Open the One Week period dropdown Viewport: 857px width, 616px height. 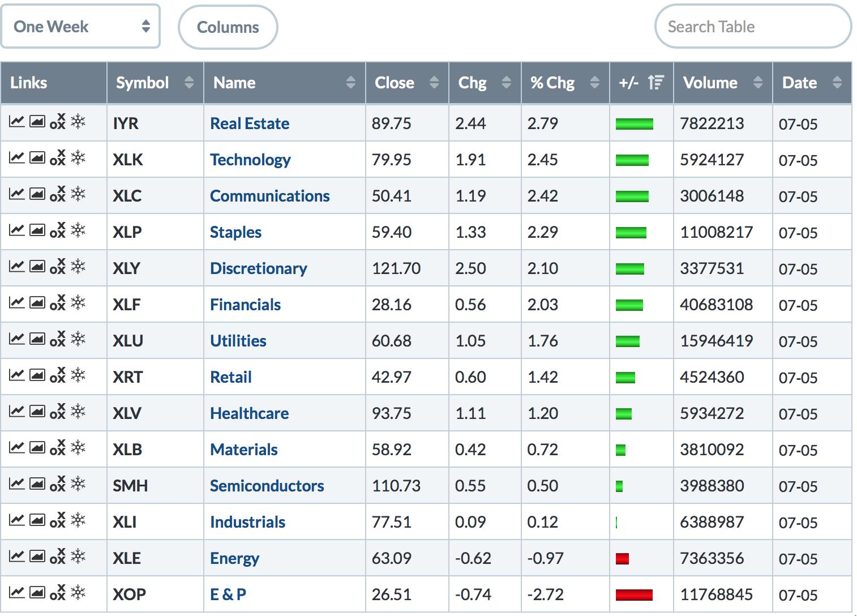click(81, 27)
